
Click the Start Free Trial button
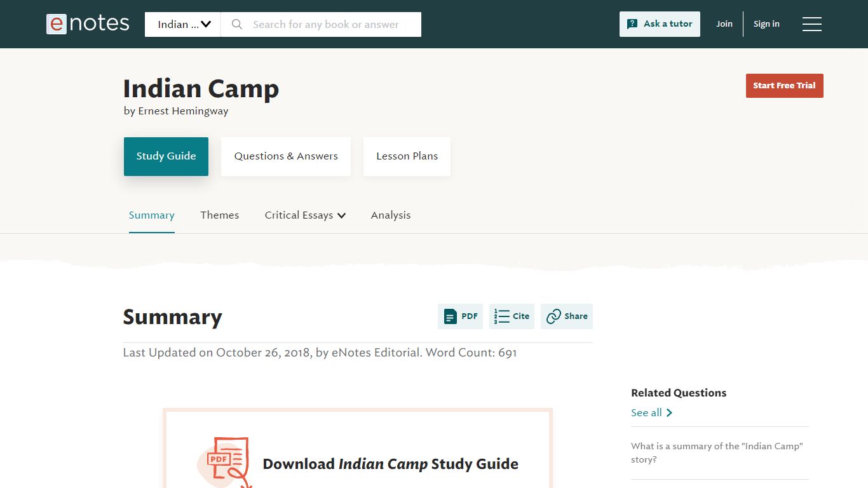(x=784, y=86)
